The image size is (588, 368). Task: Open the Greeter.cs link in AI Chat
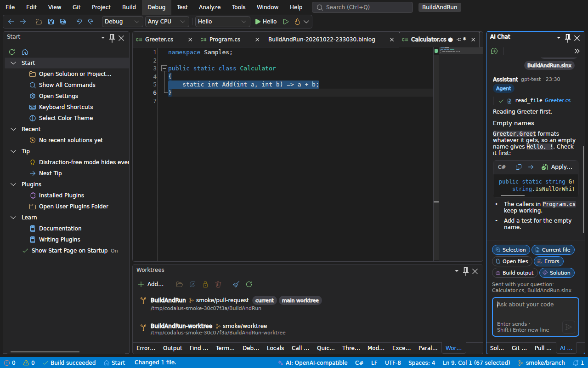point(558,100)
